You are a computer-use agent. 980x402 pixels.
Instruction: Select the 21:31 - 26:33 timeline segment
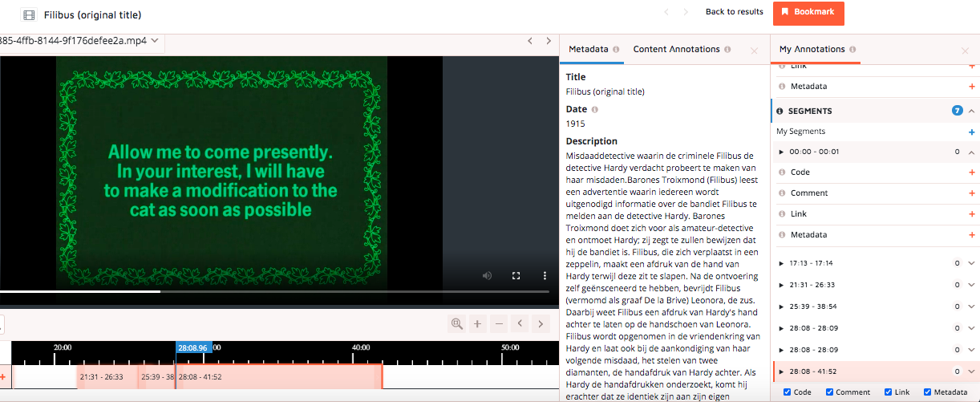(x=102, y=376)
